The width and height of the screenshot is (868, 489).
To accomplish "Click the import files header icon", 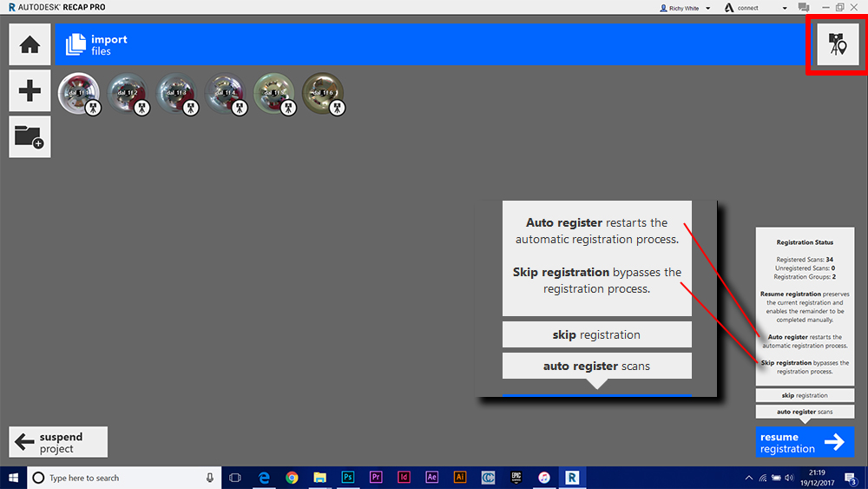I will [76, 44].
